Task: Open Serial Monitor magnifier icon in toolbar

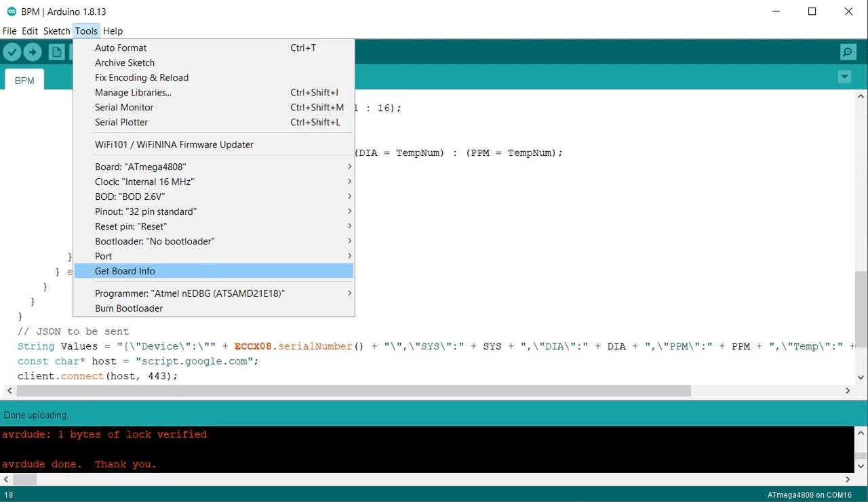Action: point(848,52)
